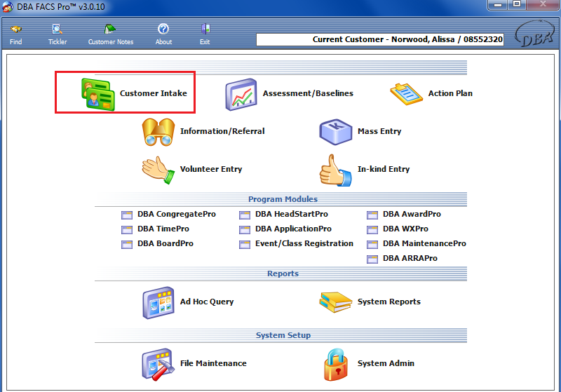This screenshot has height=392, width=561.
Task: Open In-kind Entry thumbs-up icon
Action: click(x=335, y=169)
